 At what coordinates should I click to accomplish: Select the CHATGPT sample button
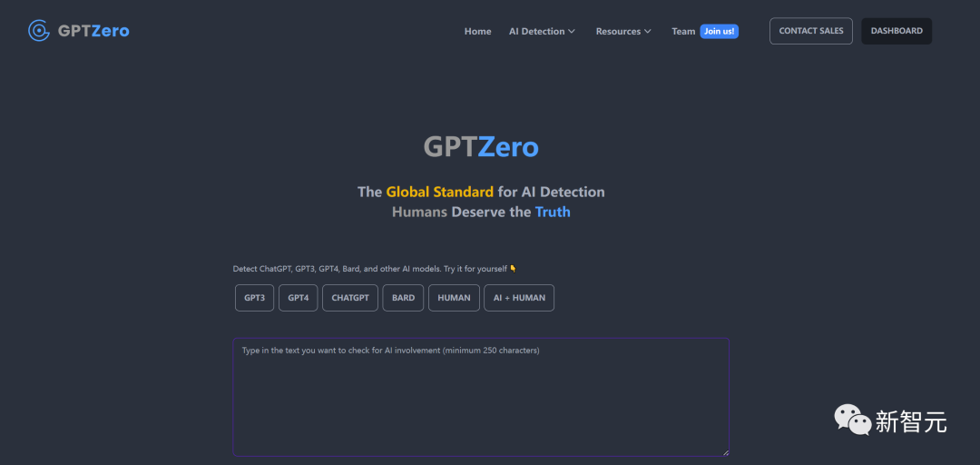pyautogui.click(x=350, y=298)
